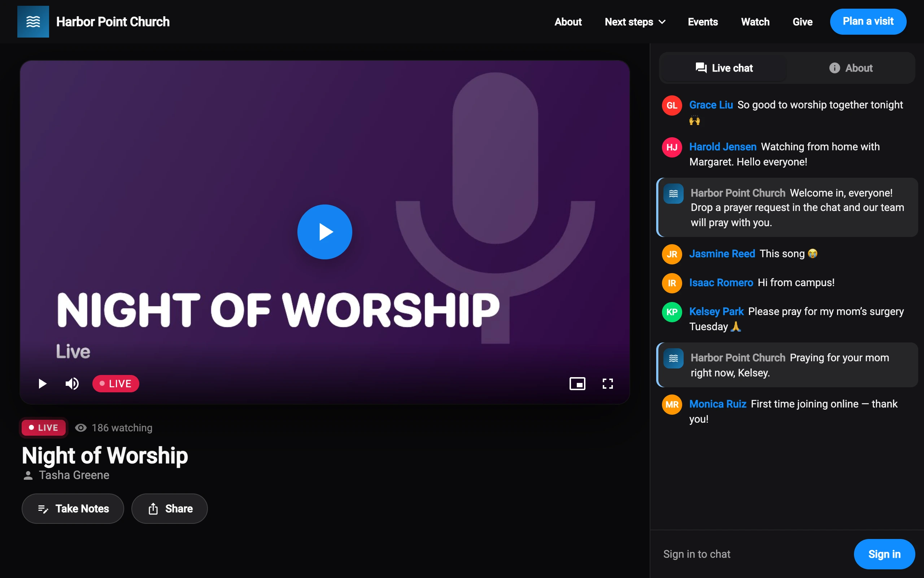Switch to the Live chat tab
The image size is (924, 578).
(724, 68)
